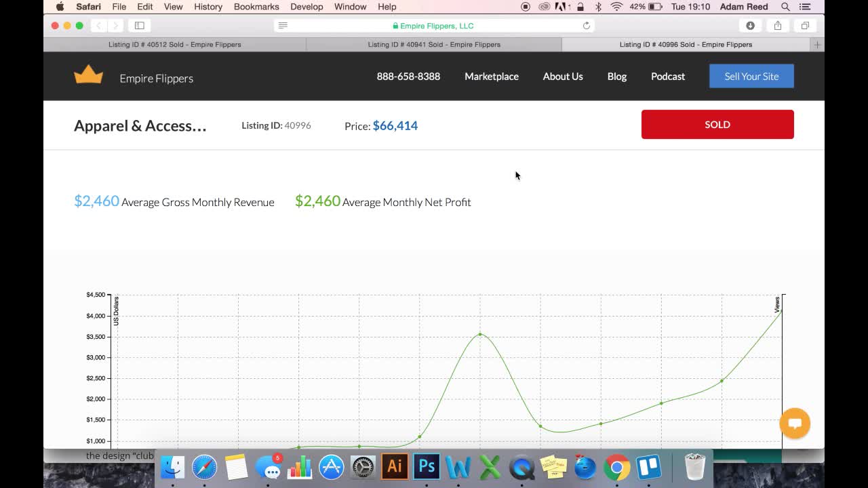
Task: Click the Empire Flippers site name
Action: click(x=157, y=79)
